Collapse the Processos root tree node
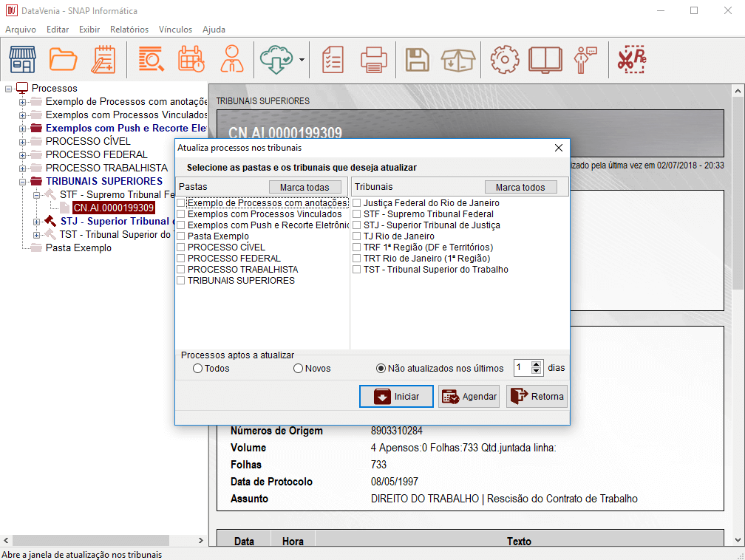This screenshot has width=745, height=560. point(8,89)
